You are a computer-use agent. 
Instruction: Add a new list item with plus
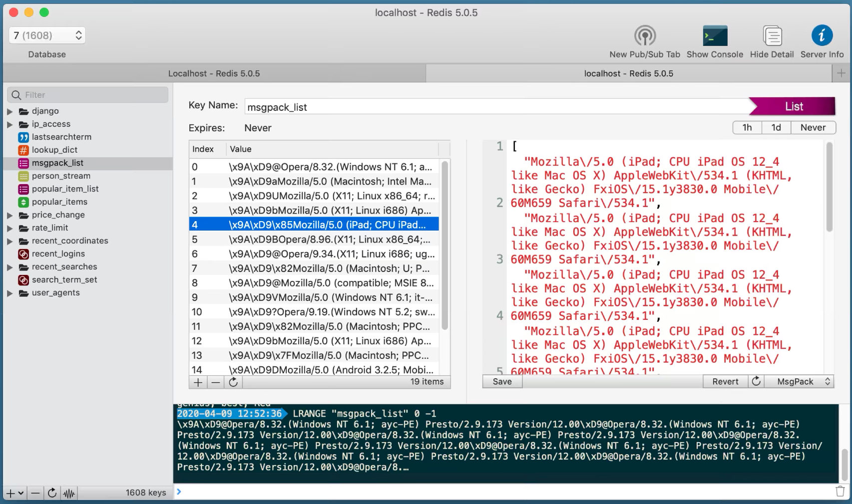[x=198, y=382]
